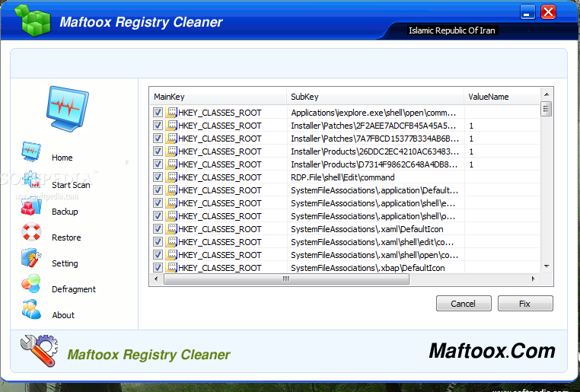Click registry icon of iexplore.exe row
This screenshot has height=392, width=580.
pos(171,112)
